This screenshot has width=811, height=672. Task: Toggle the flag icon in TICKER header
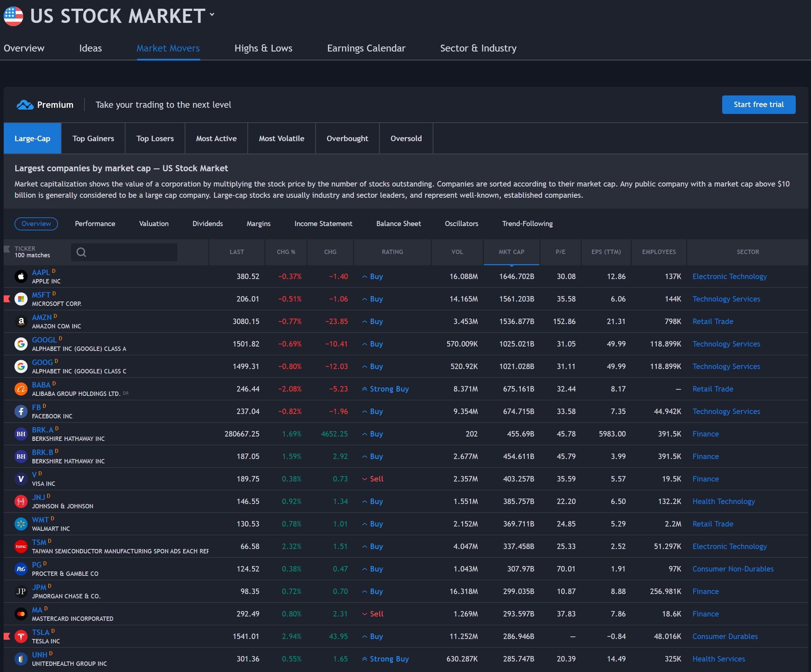pyautogui.click(x=7, y=249)
